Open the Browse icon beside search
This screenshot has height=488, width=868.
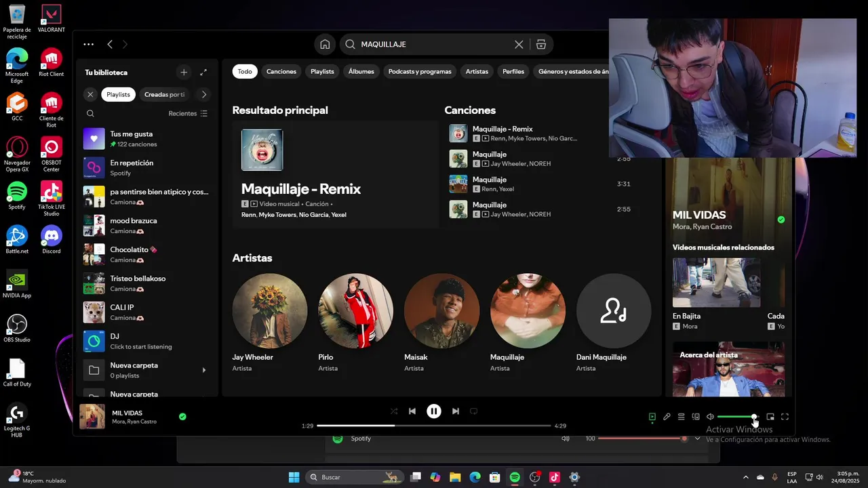pos(541,44)
